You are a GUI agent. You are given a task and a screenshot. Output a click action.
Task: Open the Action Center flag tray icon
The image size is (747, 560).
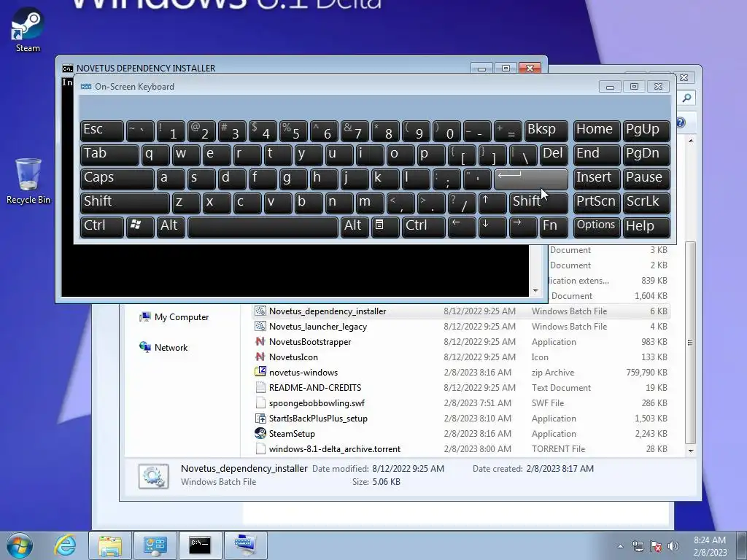pyautogui.click(x=656, y=546)
